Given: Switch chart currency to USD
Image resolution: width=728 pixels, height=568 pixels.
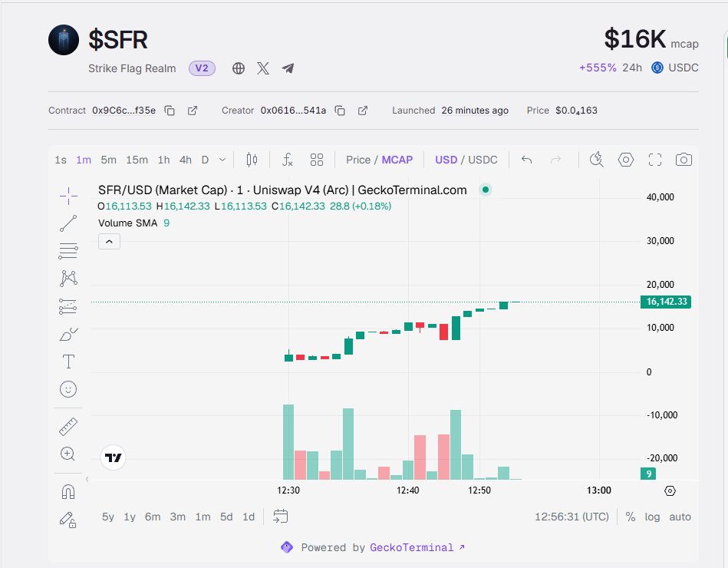Looking at the screenshot, I should [x=446, y=160].
